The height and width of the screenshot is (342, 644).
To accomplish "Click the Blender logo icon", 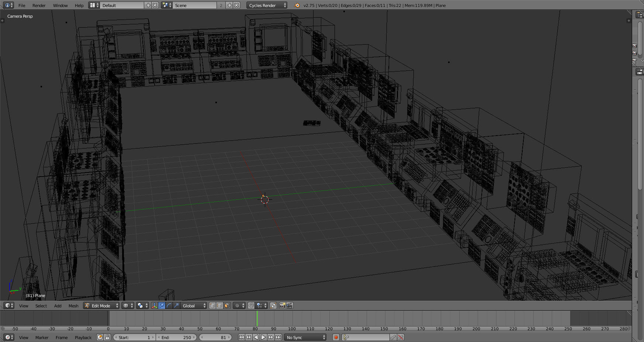I will coord(297,5).
